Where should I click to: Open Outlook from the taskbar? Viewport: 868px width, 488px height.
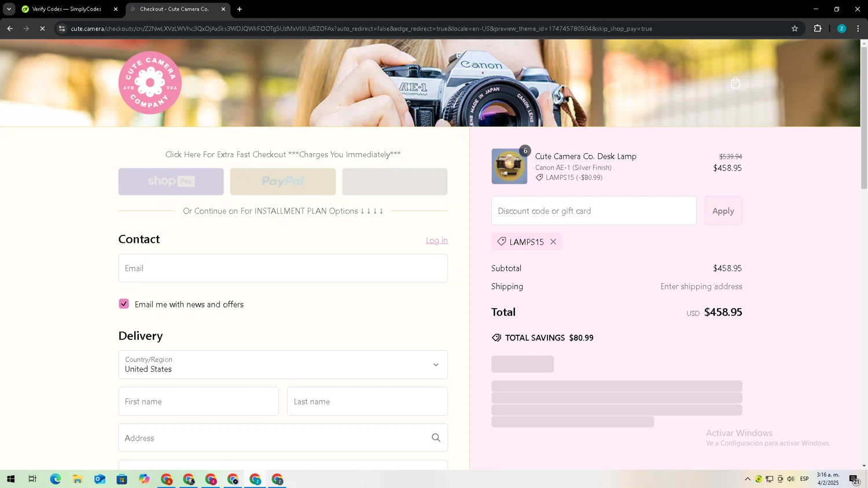click(100, 479)
